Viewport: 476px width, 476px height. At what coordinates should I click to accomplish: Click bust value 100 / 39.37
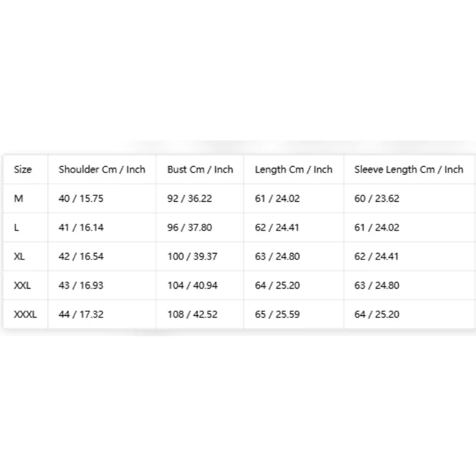point(192,256)
